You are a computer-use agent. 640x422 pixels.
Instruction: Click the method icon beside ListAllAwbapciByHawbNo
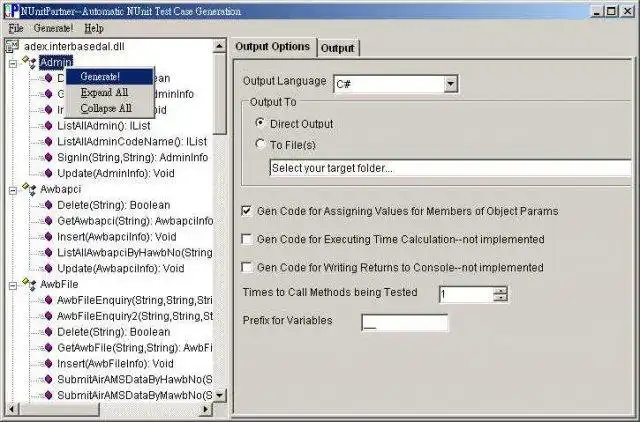(48, 253)
